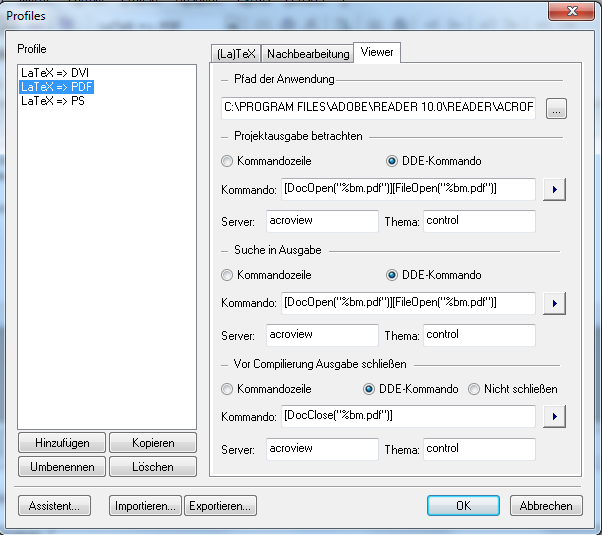Click the Umbenennen button
The height and width of the screenshot is (535, 602).
pos(62,467)
